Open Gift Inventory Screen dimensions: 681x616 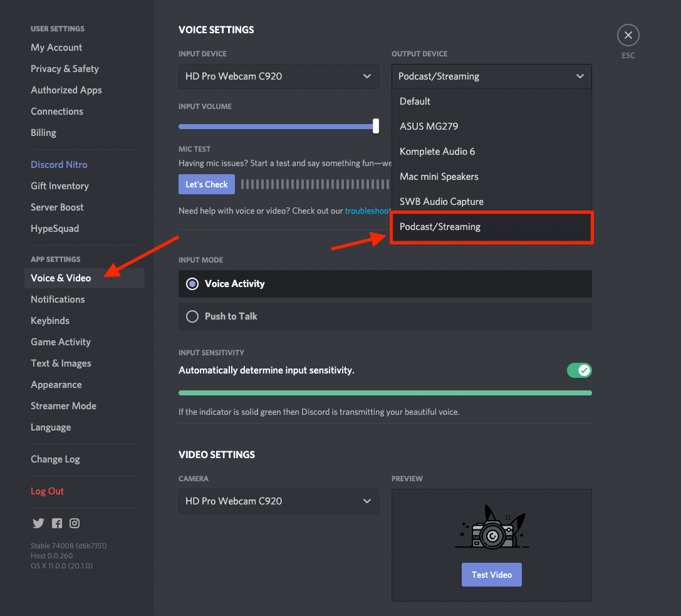[x=60, y=186]
